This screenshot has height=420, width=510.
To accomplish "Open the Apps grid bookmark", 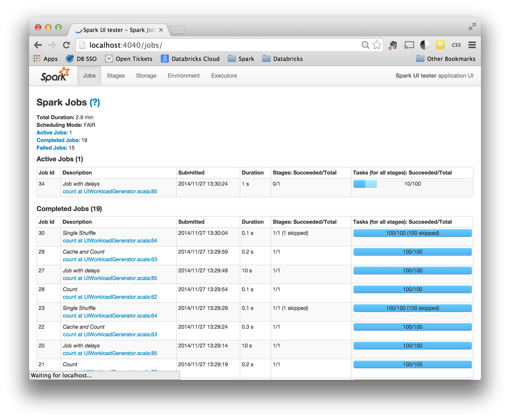I will 46,59.
